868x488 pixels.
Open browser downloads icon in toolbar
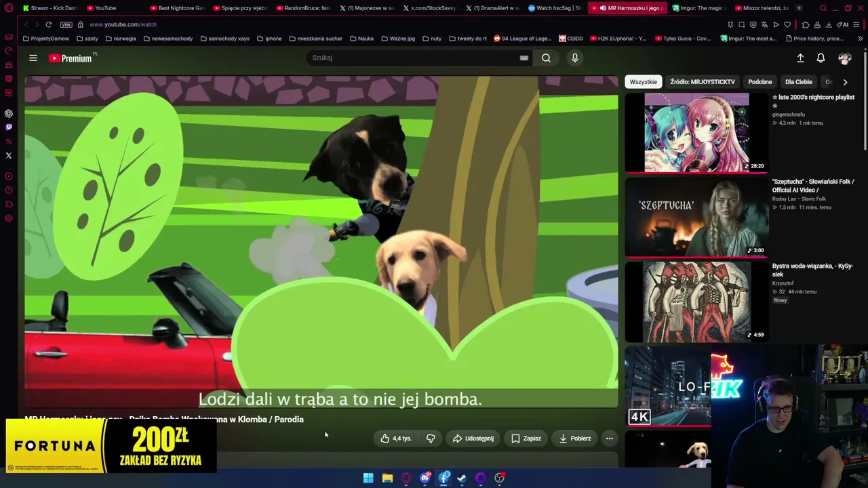pyautogui.click(x=828, y=24)
